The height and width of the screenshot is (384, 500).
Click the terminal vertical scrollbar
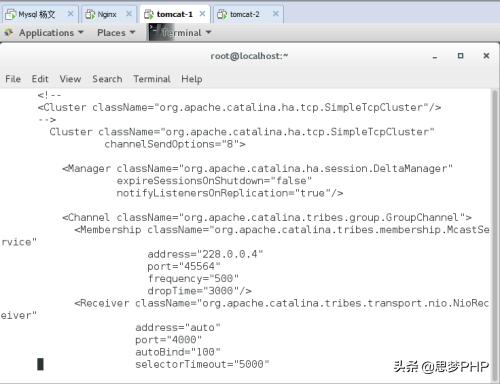(494, 235)
